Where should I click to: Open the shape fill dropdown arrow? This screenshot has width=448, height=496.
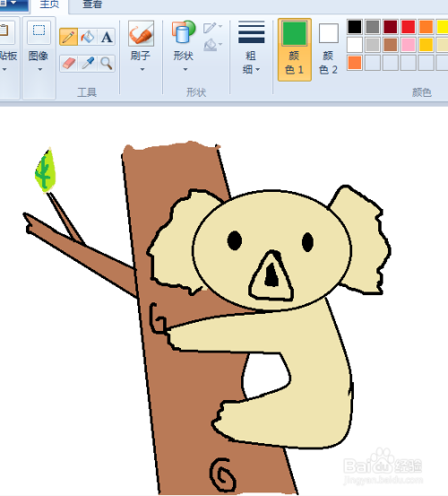[220, 44]
